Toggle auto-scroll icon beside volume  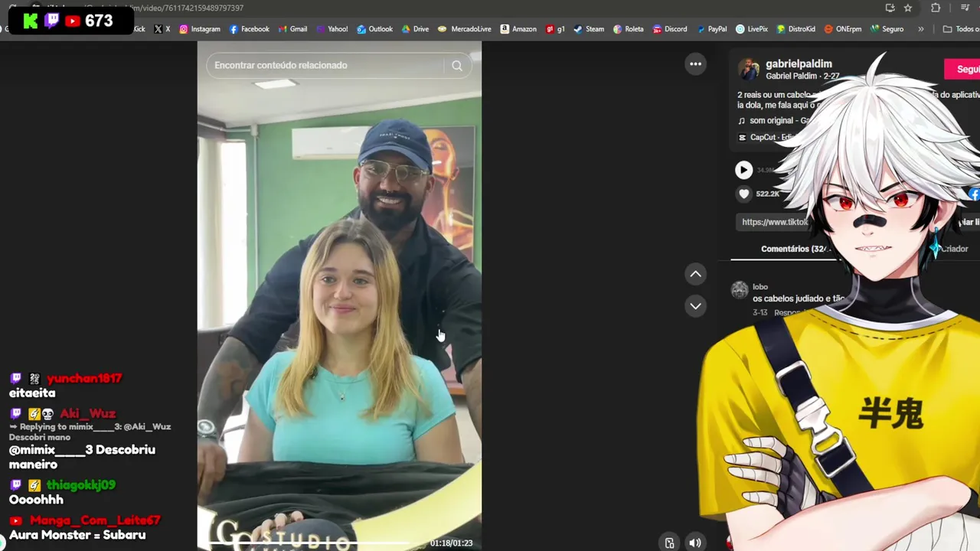670,543
